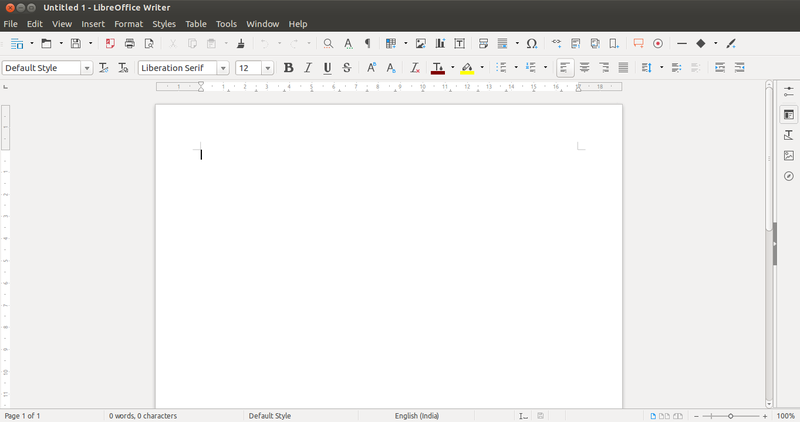Image resolution: width=800 pixels, height=422 pixels.
Task: Export directly as PDF
Action: pos(110,44)
